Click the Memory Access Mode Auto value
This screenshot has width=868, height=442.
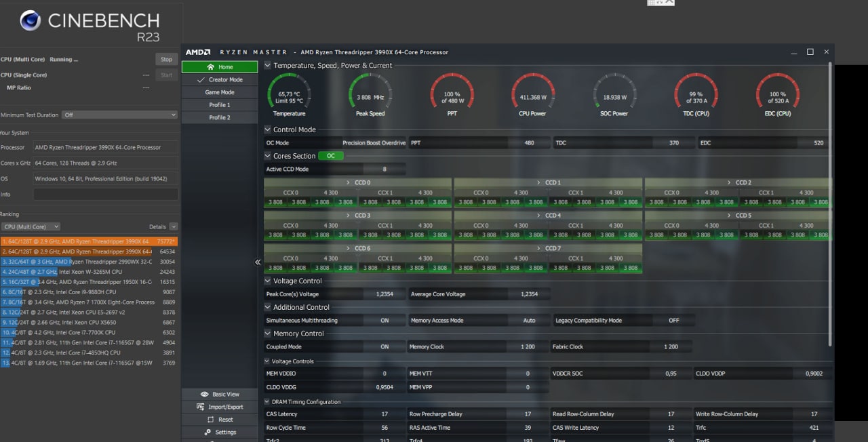click(x=530, y=321)
